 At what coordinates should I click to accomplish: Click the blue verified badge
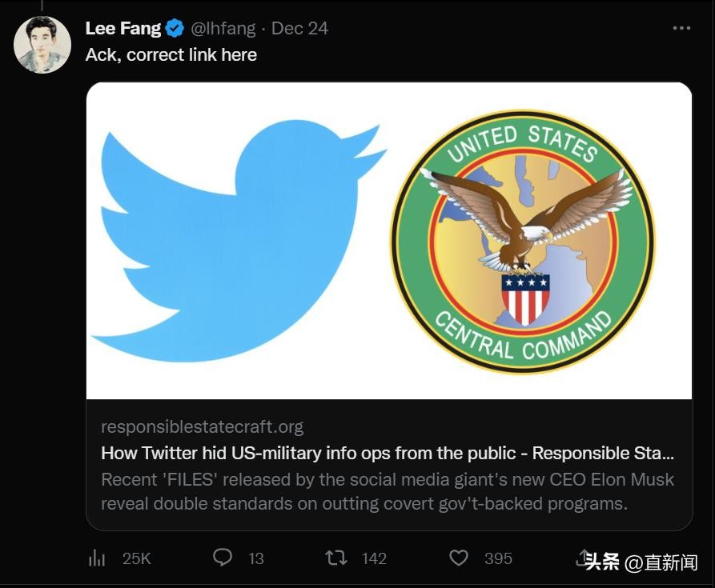coord(175,29)
